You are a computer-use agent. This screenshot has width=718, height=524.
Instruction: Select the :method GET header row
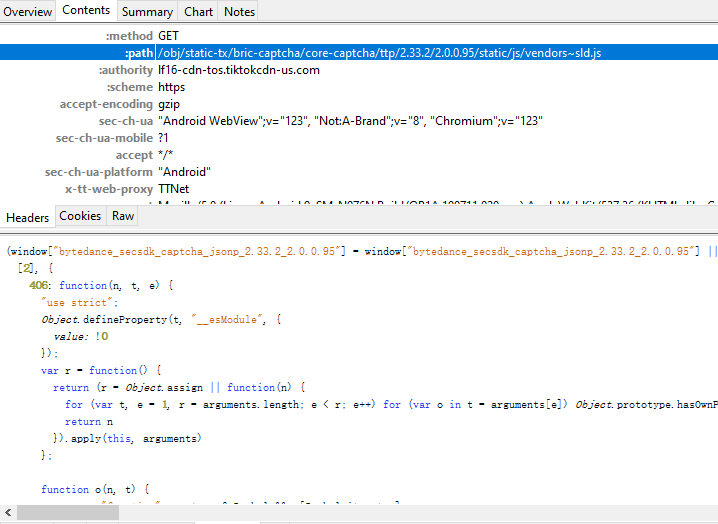[359, 36]
